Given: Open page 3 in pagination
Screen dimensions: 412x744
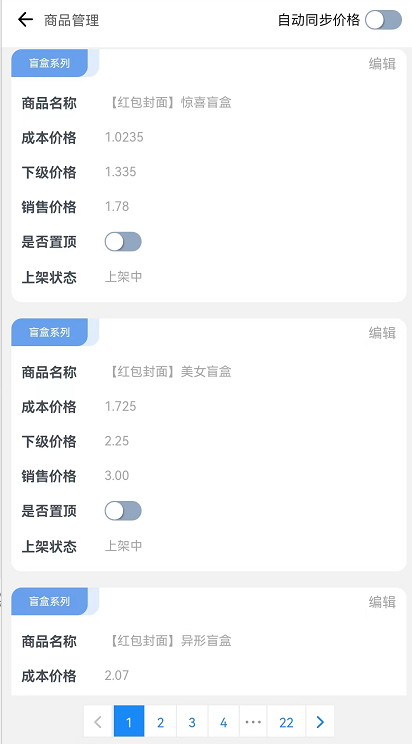Looking at the screenshot, I should click(x=192, y=722).
